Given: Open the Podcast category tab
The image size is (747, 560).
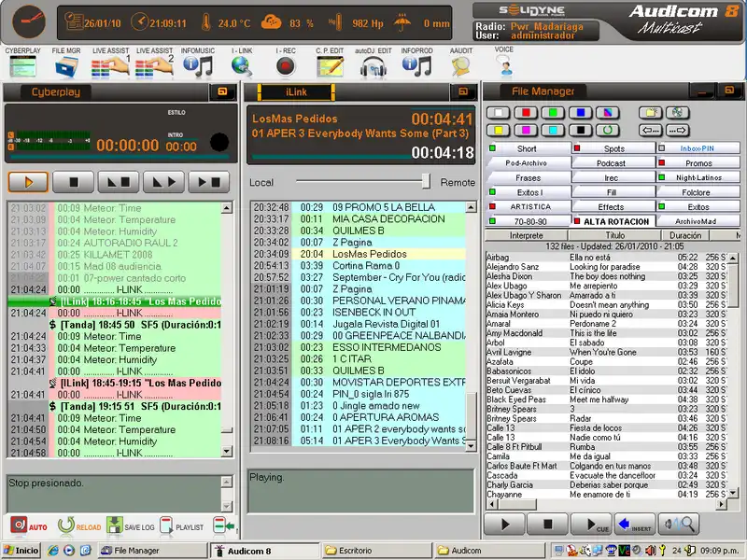Looking at the screenshot, I should point(613,163).
